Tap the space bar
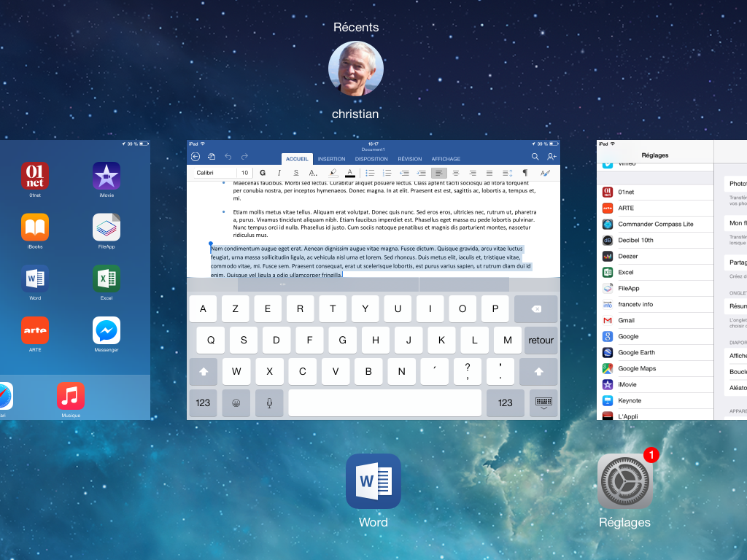 [385, 402]
